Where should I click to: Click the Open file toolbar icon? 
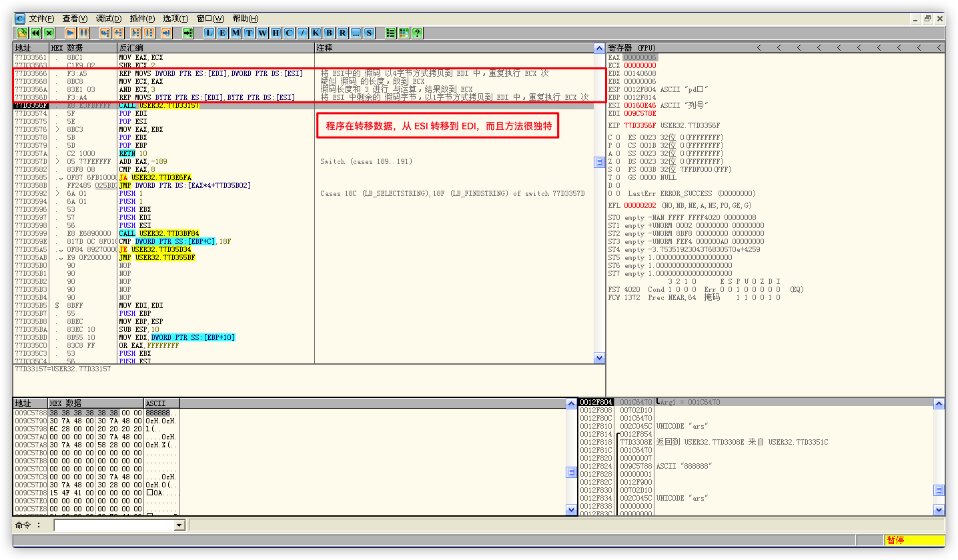[22, 33]
